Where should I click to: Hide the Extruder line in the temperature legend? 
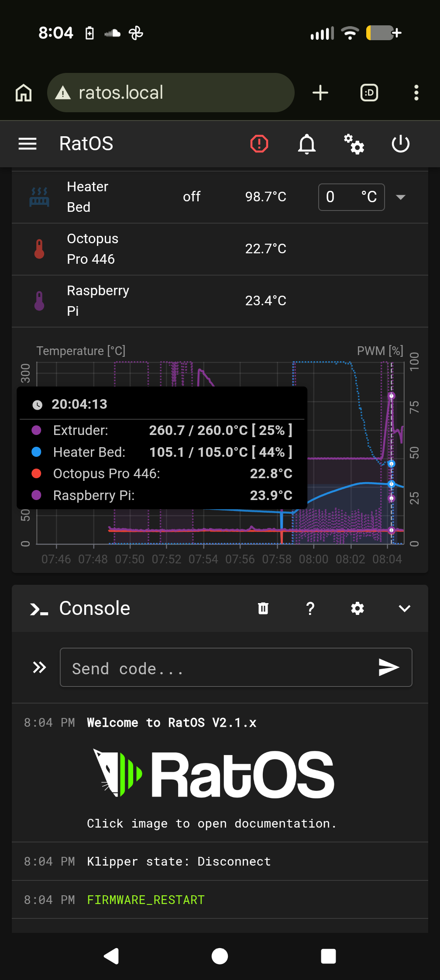(x=81, y=430)
